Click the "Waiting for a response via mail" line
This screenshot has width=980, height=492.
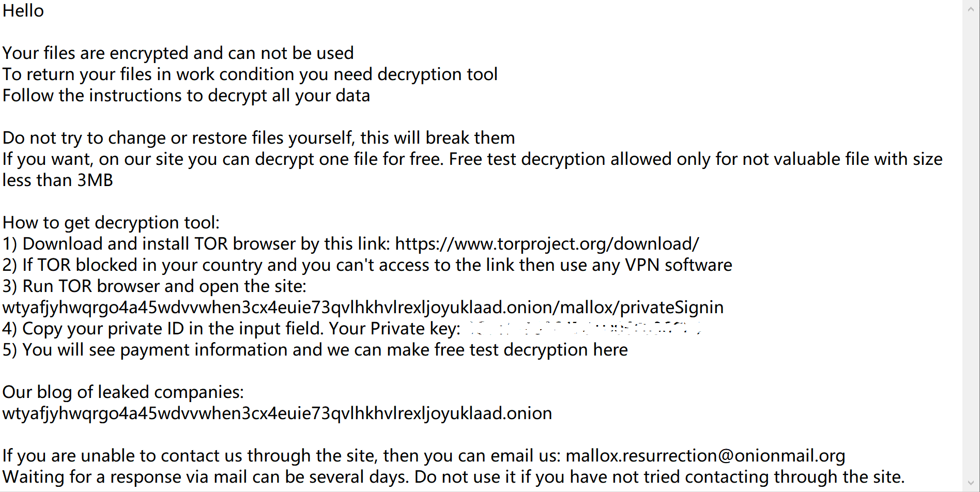453,477
